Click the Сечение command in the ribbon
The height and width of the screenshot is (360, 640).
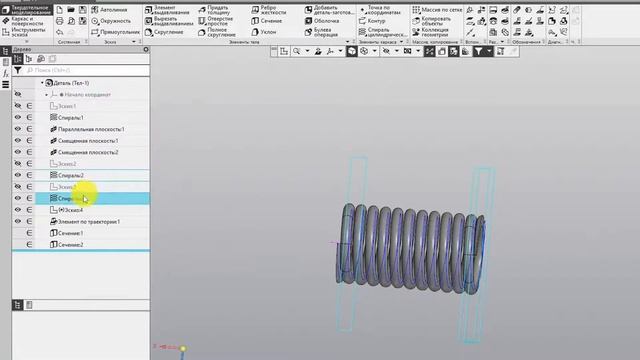tap(267, 21)
